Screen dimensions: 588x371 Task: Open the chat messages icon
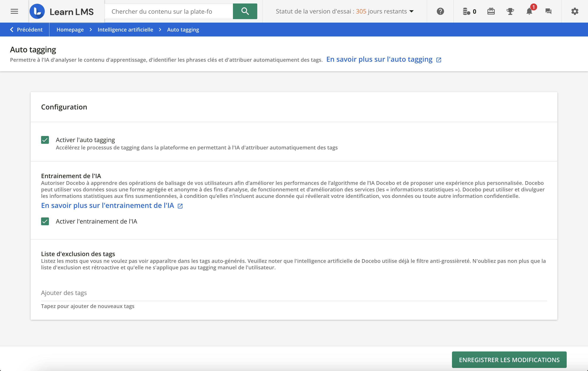[548, 11]
